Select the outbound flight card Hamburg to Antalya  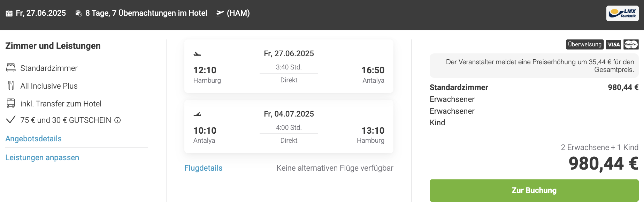click(289, 66)
